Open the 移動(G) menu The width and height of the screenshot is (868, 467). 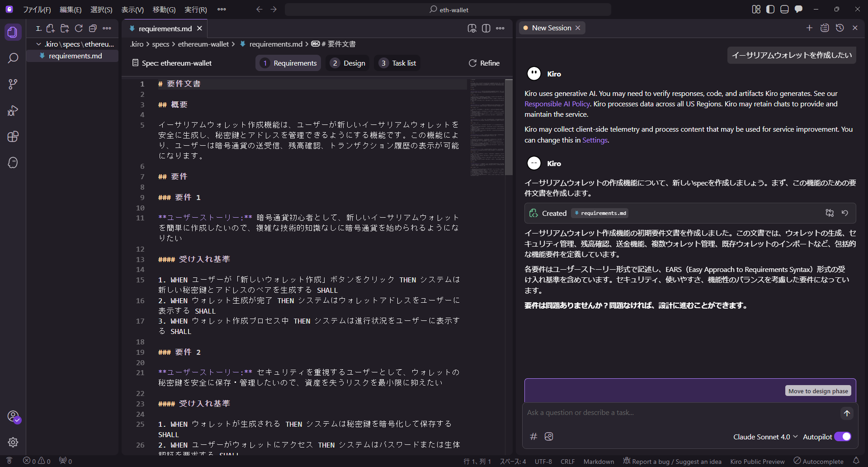(164, 10)
